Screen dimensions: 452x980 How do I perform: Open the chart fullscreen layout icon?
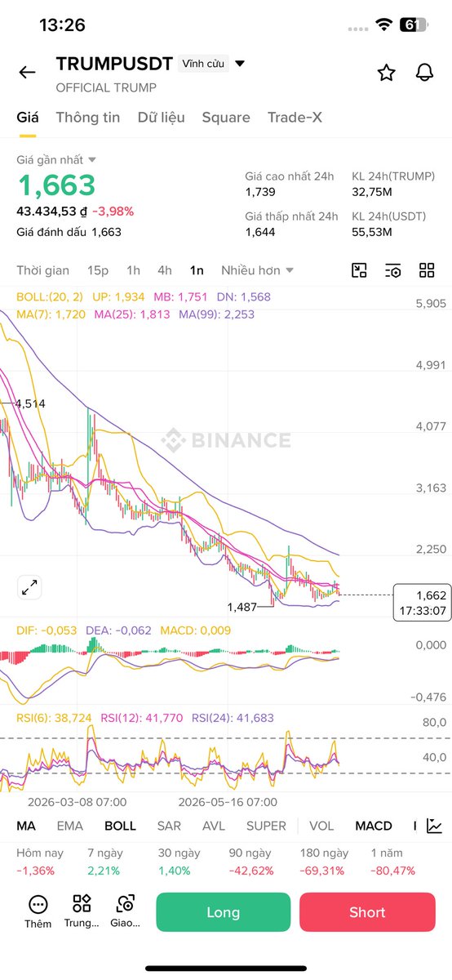359,271
